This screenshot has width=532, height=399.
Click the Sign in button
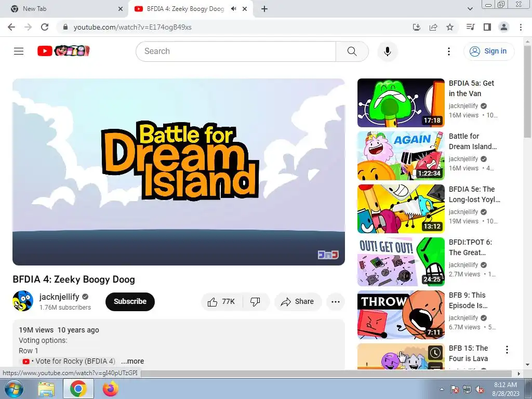pos(489,51)
